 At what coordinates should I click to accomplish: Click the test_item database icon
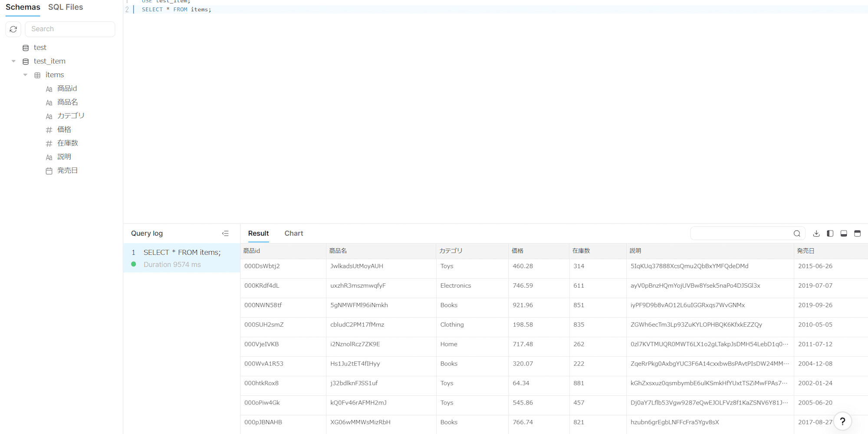[x=26, y=62]
